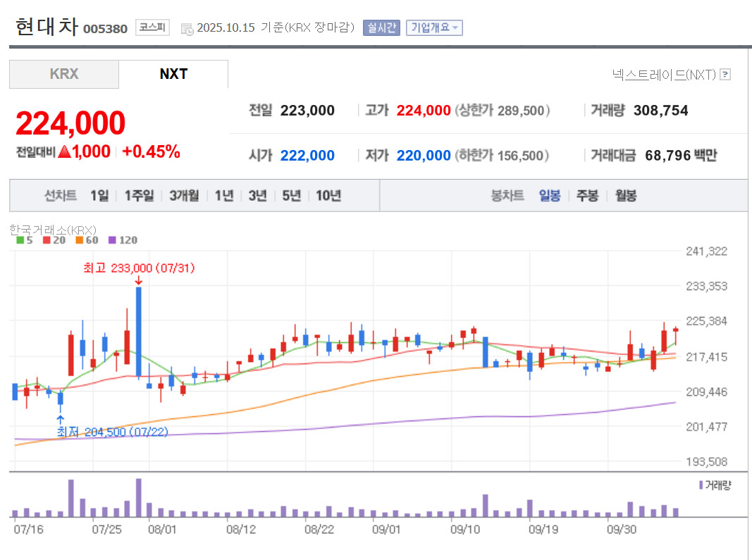Click the 저가 value 220,000

[x=424, y=156]
